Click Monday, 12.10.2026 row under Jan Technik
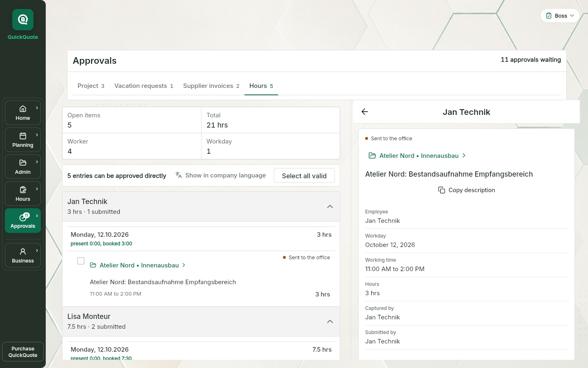The image size is (588, 368). coord(201,239)
